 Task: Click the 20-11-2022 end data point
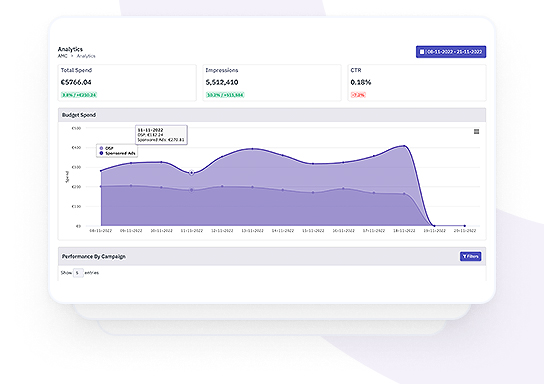click(x=465, y=226)
